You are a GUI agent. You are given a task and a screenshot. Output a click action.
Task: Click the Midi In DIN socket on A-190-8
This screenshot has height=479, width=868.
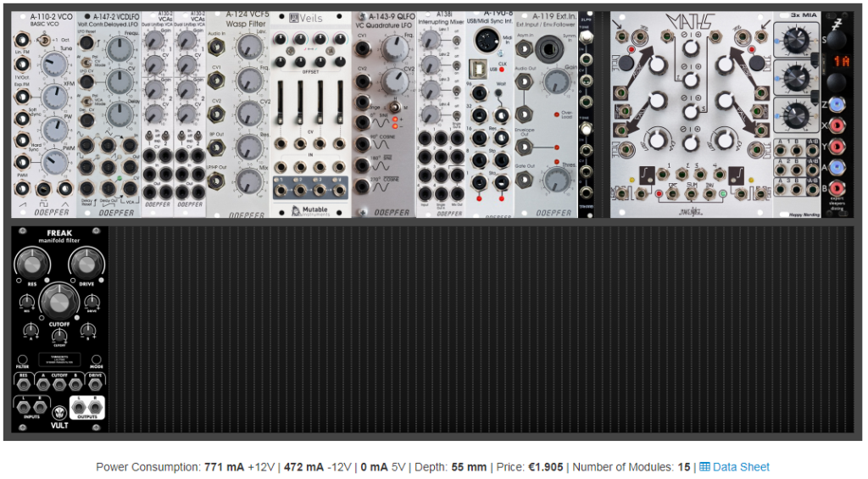click(487, 41)
